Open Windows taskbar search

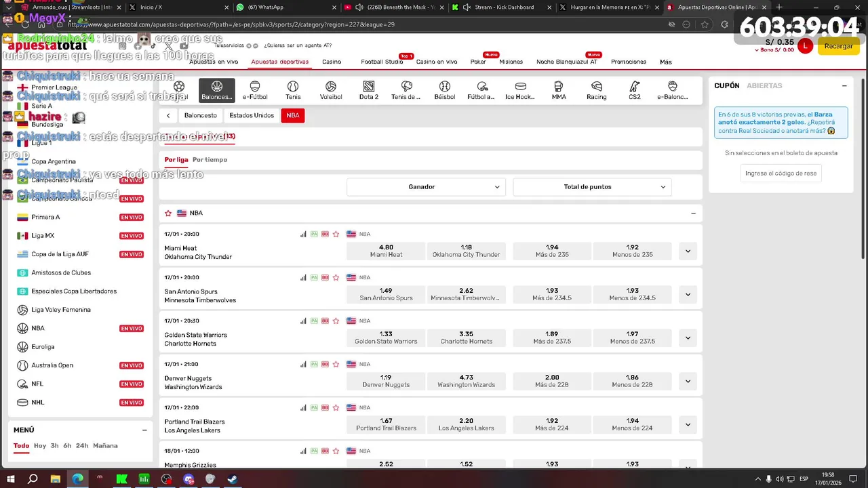click(33, 479)
